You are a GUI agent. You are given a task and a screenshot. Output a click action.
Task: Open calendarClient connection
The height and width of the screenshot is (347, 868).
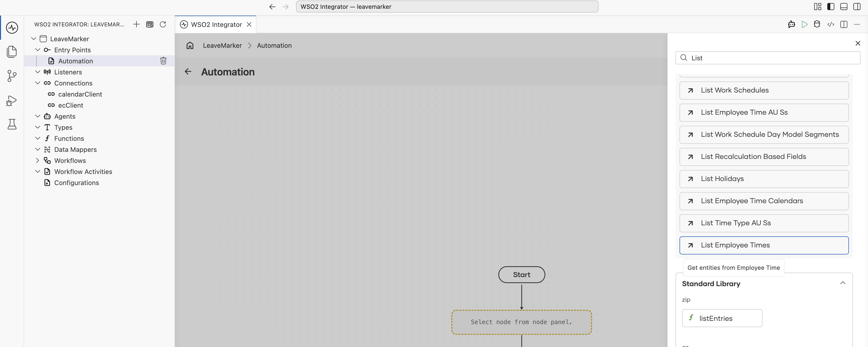point(80,94)
